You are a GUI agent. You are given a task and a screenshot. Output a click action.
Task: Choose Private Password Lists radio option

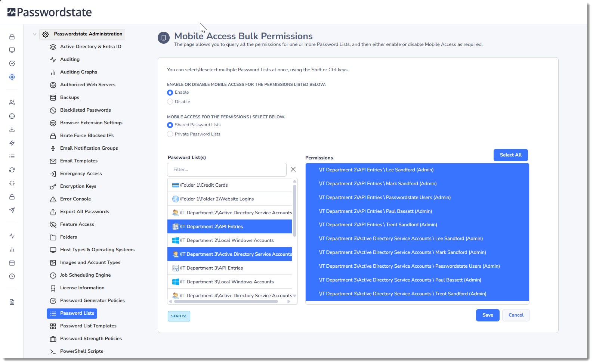point(170,134)
